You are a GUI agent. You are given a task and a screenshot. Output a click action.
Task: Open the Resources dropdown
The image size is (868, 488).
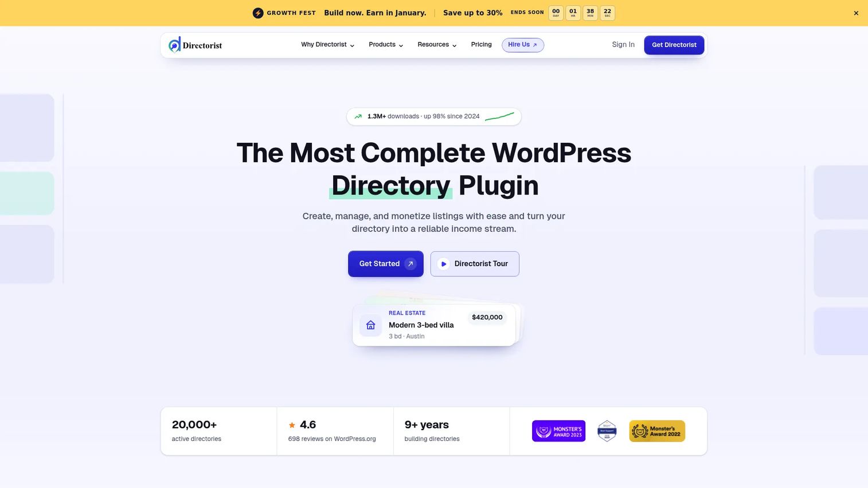coord(437,45)
